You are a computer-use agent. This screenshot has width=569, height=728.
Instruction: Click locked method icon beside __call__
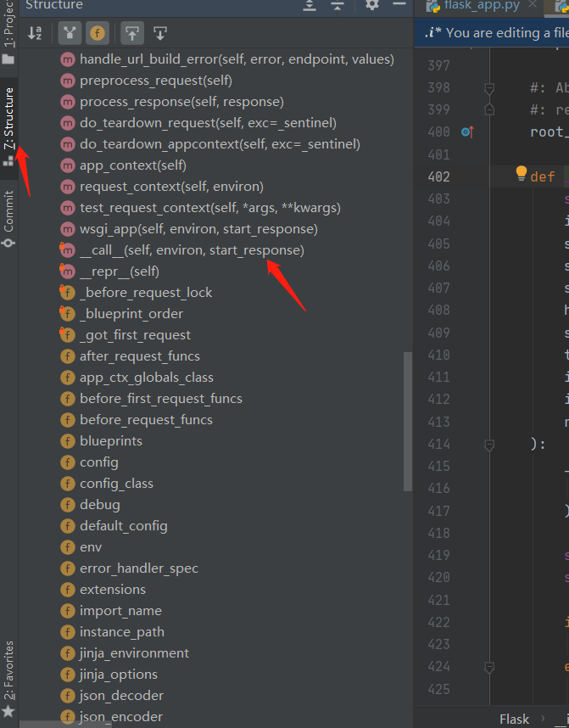pyautogui.click(x=67, y=250)
